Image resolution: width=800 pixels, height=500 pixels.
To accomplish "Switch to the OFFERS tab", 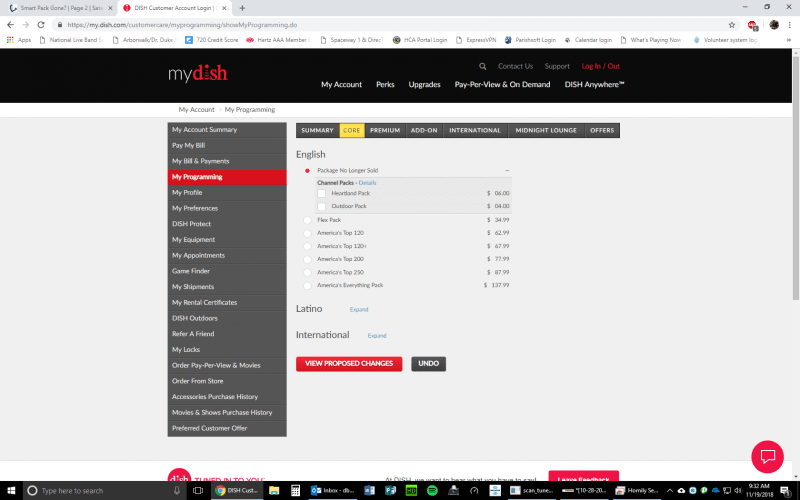I will point(602,131).
